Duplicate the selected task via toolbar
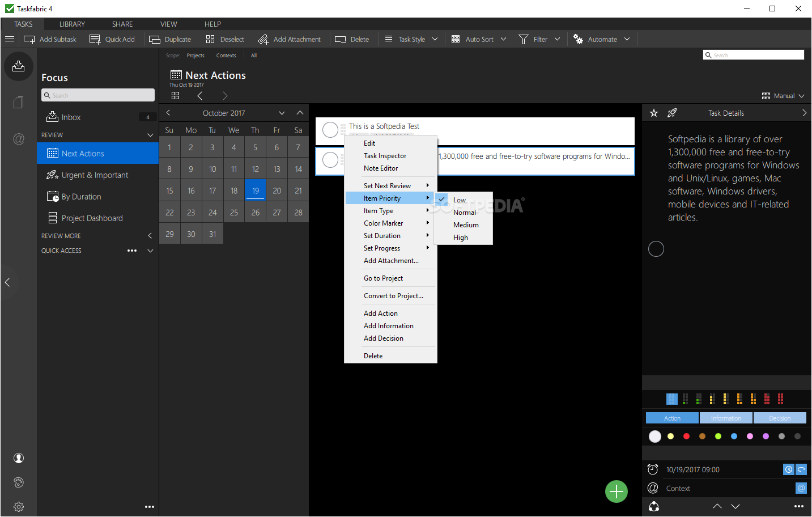812x517 pixels. [170, 39]
